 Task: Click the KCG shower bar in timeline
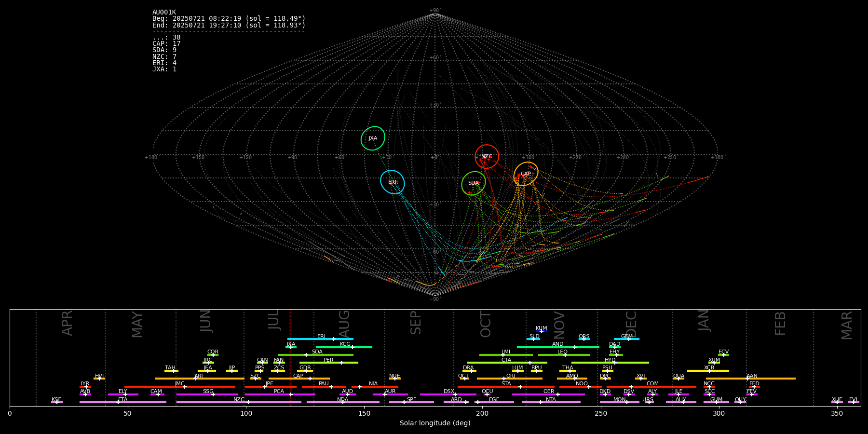[344, 347]
